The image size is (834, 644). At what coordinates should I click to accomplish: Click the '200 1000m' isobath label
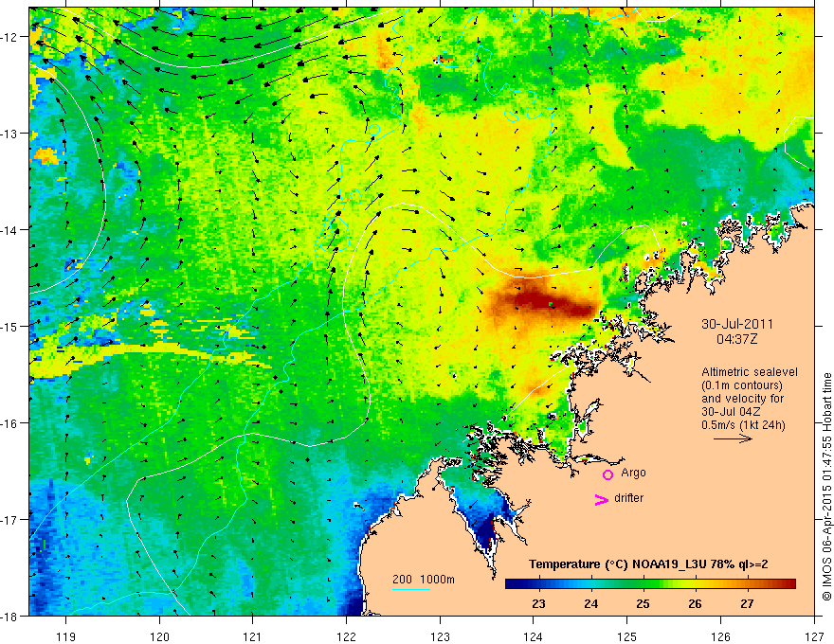click(424, 580)
